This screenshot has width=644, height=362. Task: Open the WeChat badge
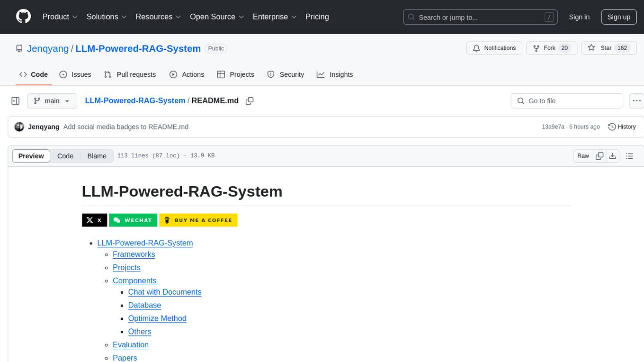coord(133,220)
